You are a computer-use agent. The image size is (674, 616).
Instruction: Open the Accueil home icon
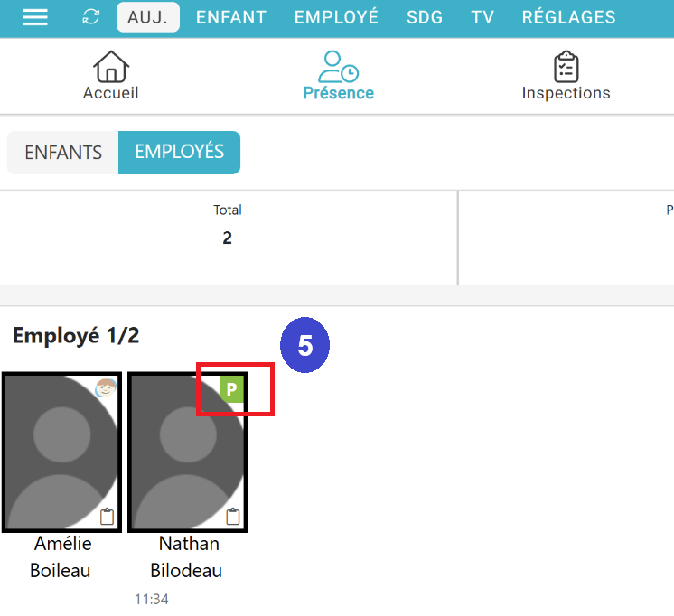pyautogui.click(x=111, y=68)
